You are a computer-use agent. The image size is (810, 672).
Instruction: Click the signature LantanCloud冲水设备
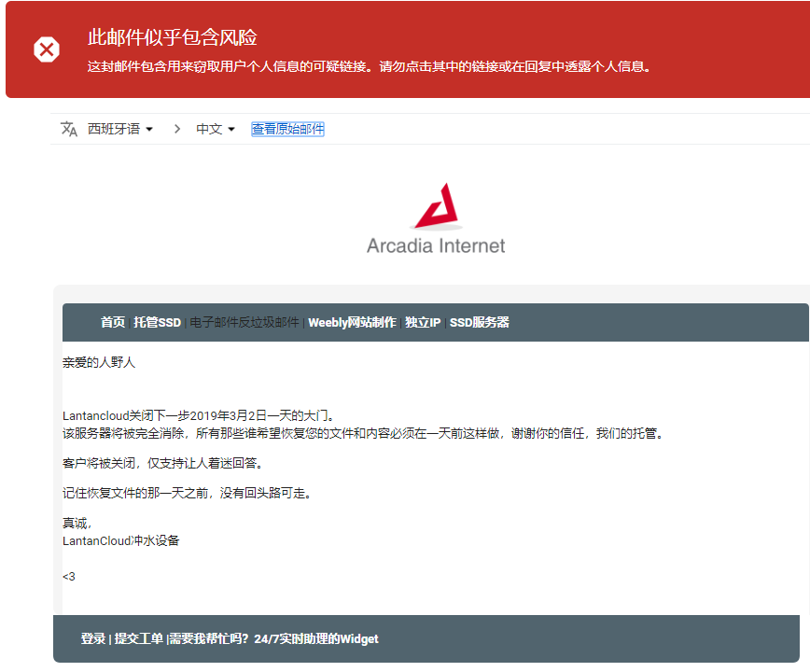click(x=121, y=540)
